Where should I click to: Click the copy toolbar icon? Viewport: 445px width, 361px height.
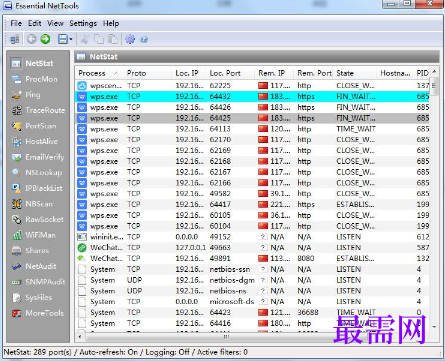pyautogui.click(x=99, y=39)
